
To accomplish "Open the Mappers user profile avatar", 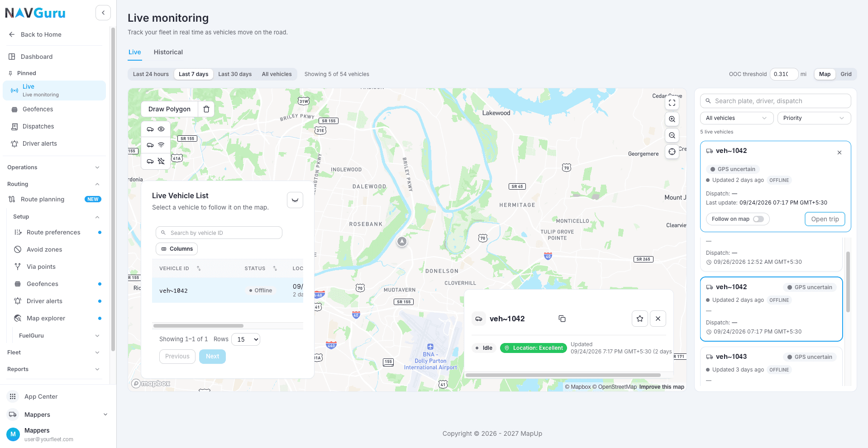I will [x=13, y=434].
